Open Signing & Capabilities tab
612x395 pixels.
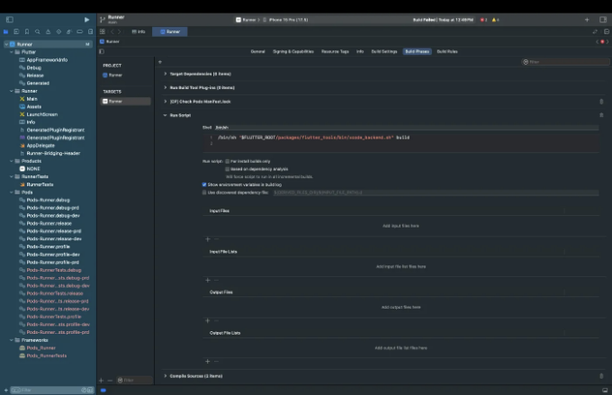[x=293, y=52]
